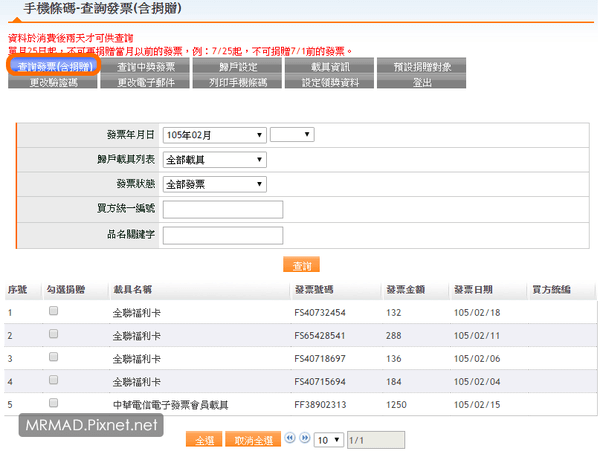Expand the 歸戶載具列表 dropdown
600x454 pixels.
tap(214, 159)
